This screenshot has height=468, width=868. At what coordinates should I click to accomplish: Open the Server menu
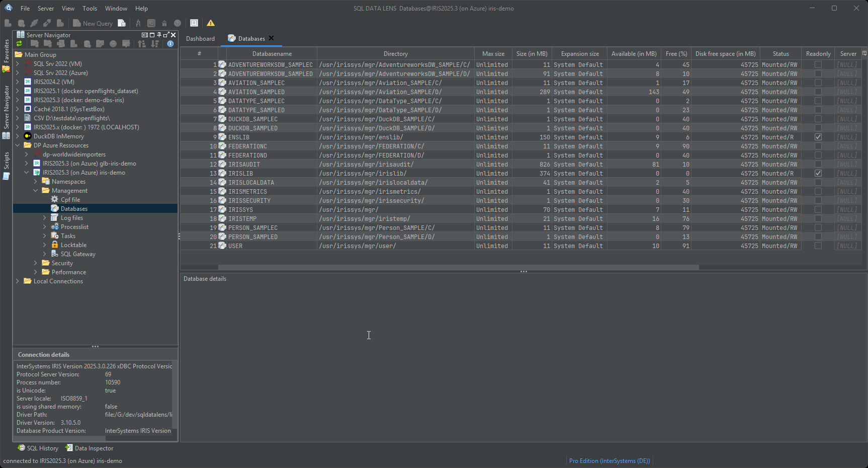click(x=46, y=8)
